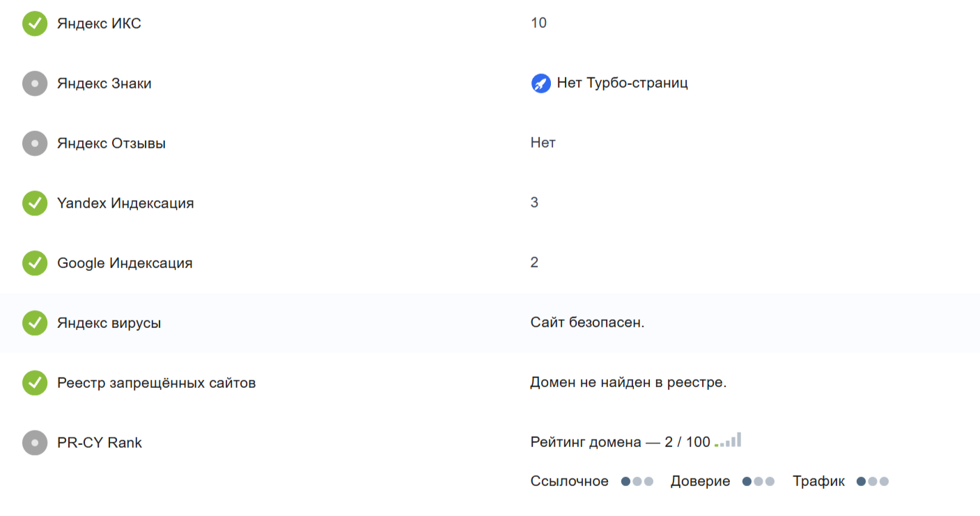Image resolution: width=980 pixels, height=516 pixels.
Task: Click the Яндекс ИКС row label
Action: click(x=99, y=24)
